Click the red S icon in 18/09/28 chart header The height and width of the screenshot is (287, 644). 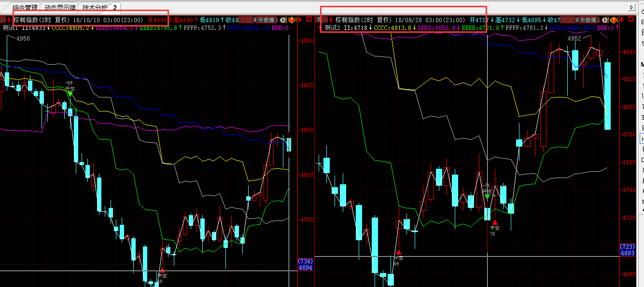[x=331, y=20]
